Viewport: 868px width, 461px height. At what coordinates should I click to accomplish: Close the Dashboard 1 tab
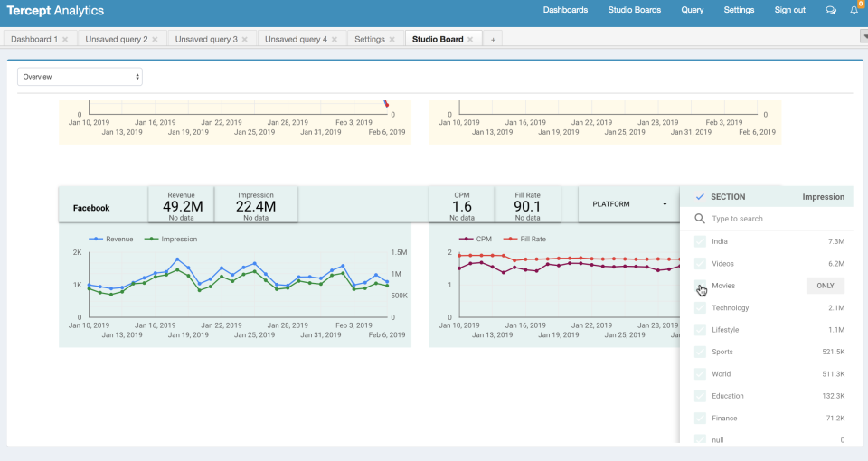pos(65,39)
